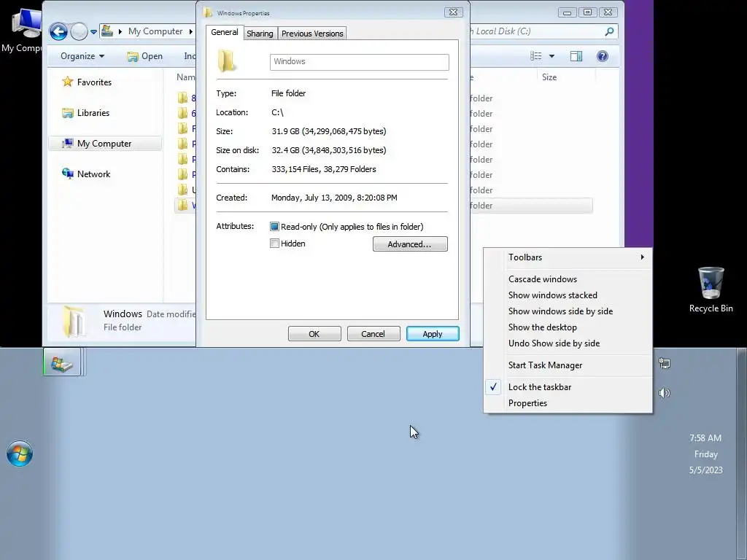Viewport: 747px width, 560px height.
Task: Select the My Computer desktop icon
Action: coord(21,29)
